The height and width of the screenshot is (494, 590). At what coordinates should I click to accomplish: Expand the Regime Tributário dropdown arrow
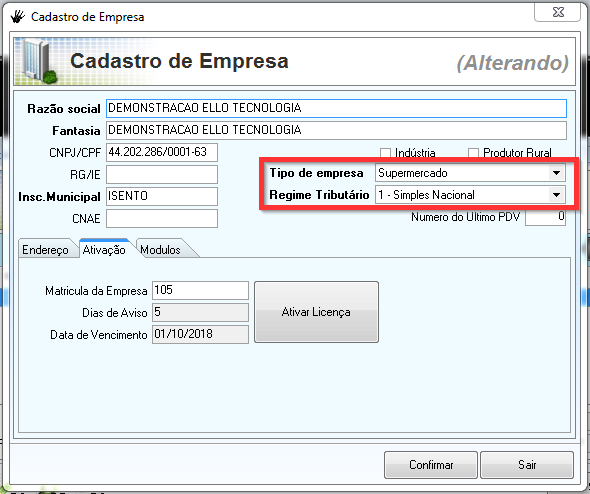tap(557, 195)
